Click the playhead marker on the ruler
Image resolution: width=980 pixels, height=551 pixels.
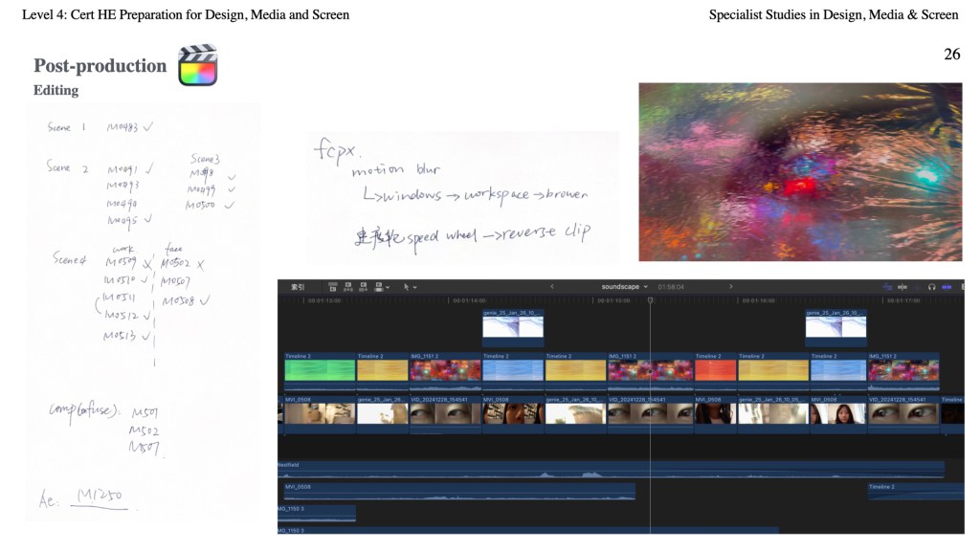(651, 300)
